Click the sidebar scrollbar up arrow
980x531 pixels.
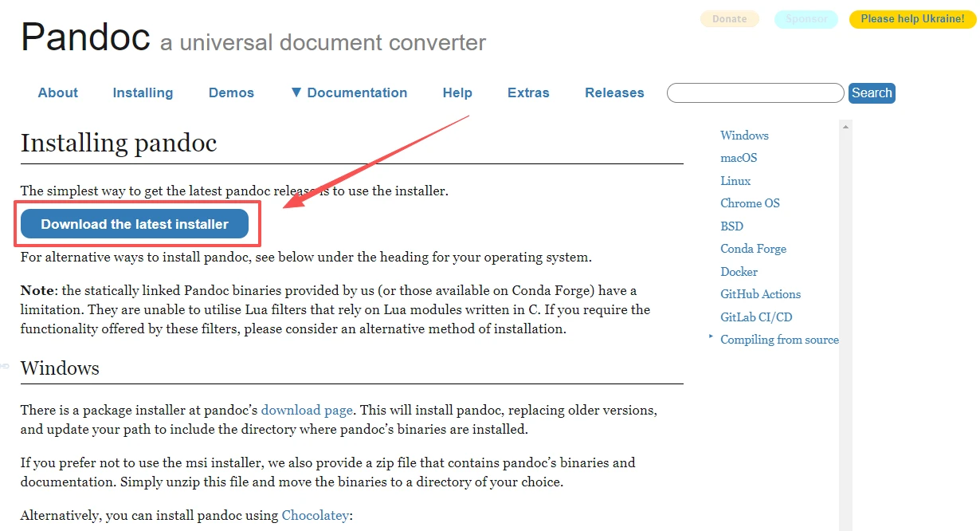pyautogui.click(x=846, y=126)
